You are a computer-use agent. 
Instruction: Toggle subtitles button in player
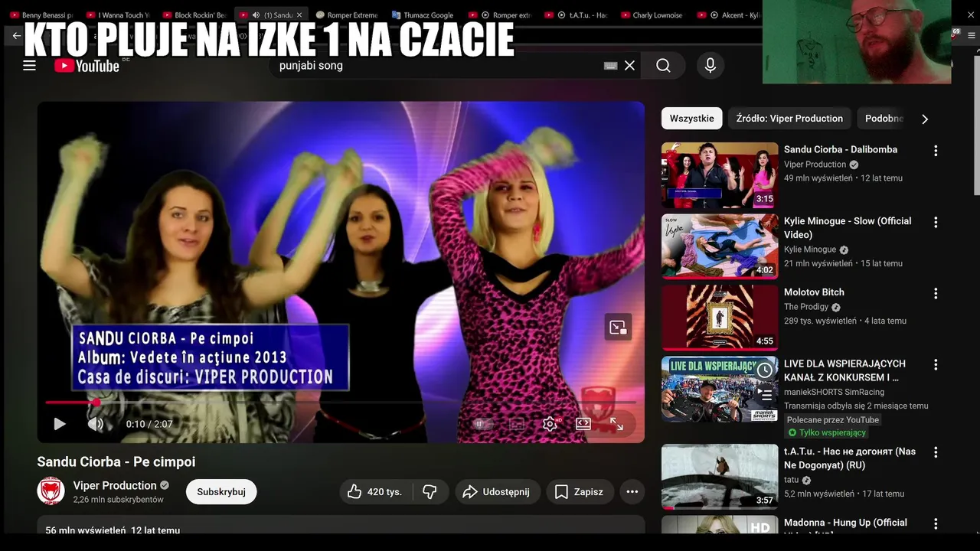coord(517,423)
